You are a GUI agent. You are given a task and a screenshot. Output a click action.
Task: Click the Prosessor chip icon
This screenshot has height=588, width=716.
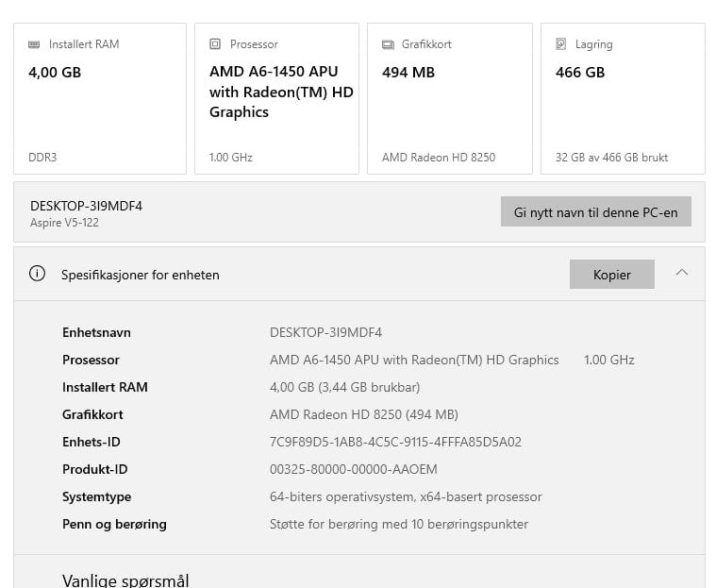215,43
